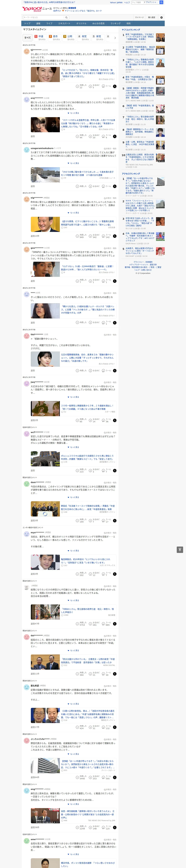Open Yahoo! JAPAN News logo
This screenshot has height=868, width=186.
coord(37,9)
